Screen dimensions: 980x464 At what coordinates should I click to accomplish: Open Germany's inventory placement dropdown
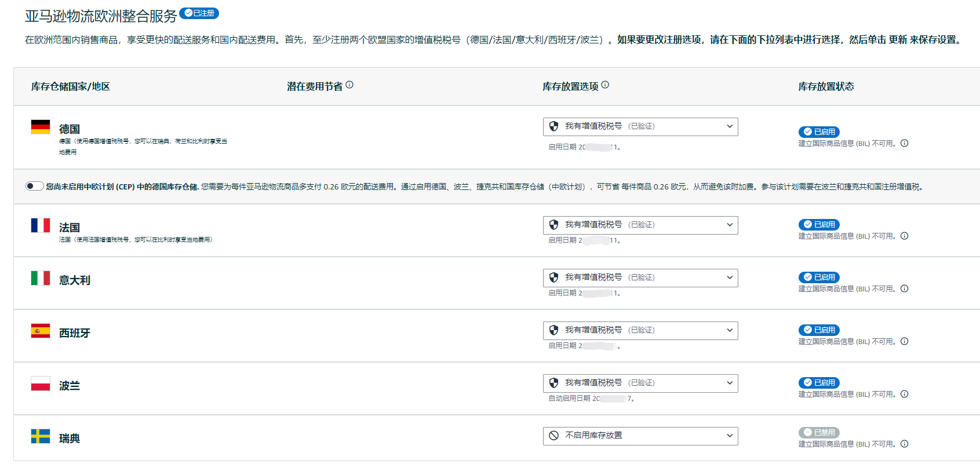pyautogui.click(x=640, y=127)
